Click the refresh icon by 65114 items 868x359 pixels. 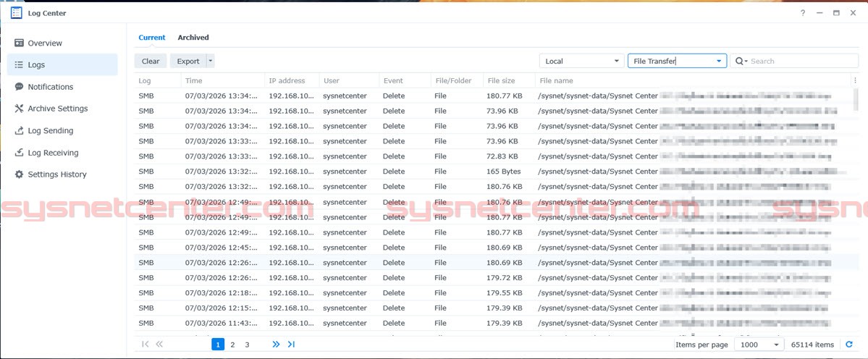(x=849, y=345)
